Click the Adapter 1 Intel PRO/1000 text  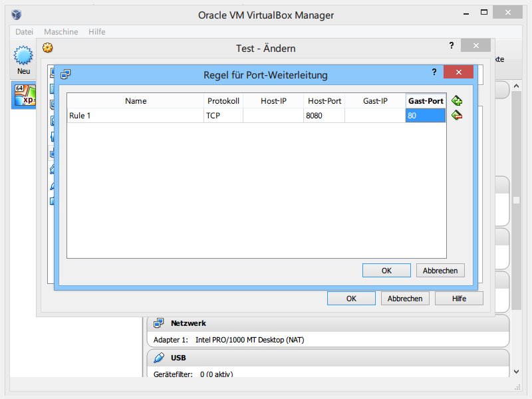229,340
